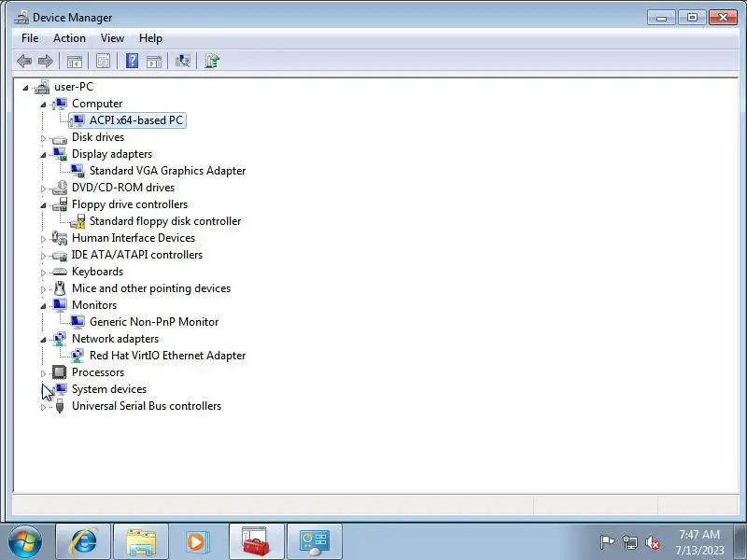This screenshot has height=560, width=747.
Task: Select the System devices label
Action: tap(109, 389)
